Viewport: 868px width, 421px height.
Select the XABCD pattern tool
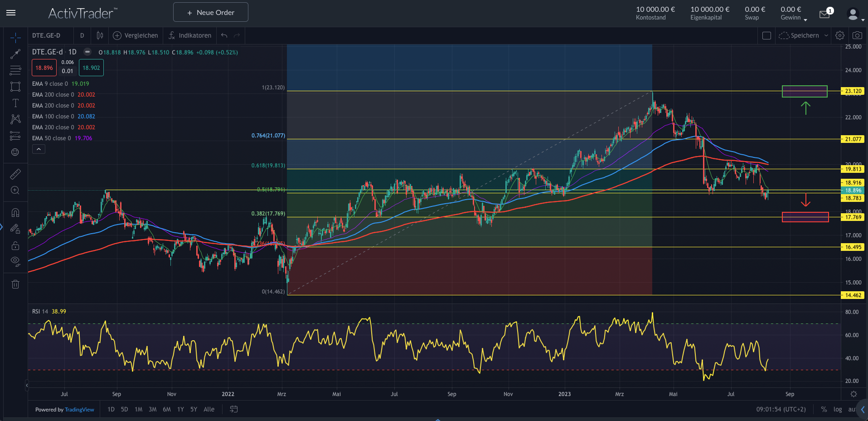pyautogui.click(x=15, y=119)
